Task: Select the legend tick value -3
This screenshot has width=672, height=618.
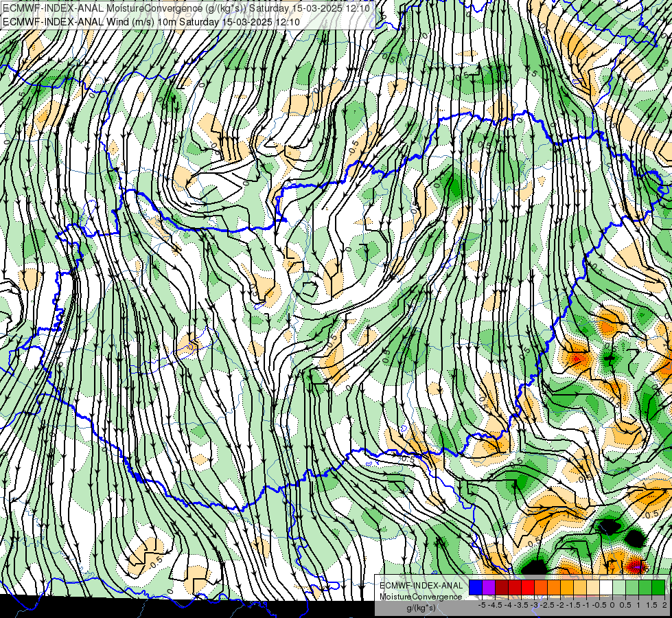Action: tap(534, 605)
